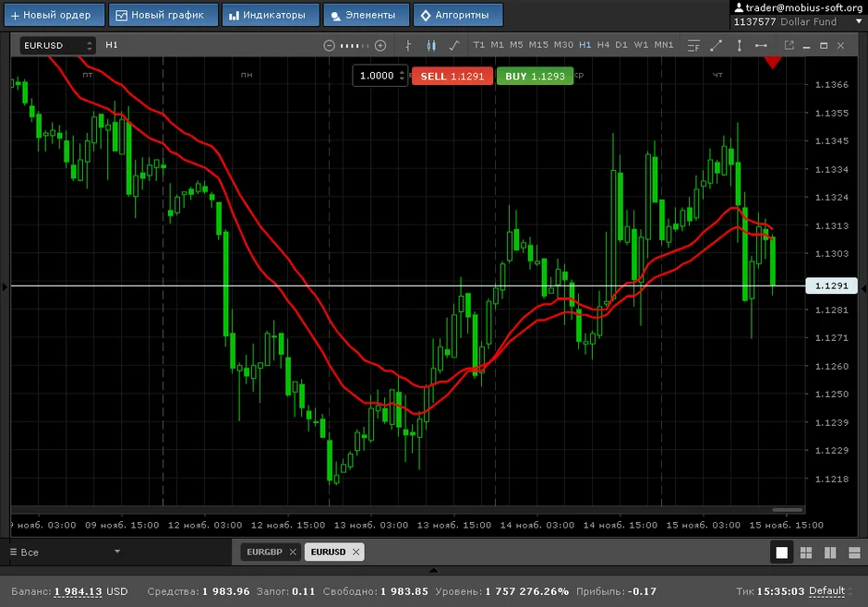Choose side-by-side columns layout icon
The width and height of the screenshot is (868, 607).
(x=830, y=552)
